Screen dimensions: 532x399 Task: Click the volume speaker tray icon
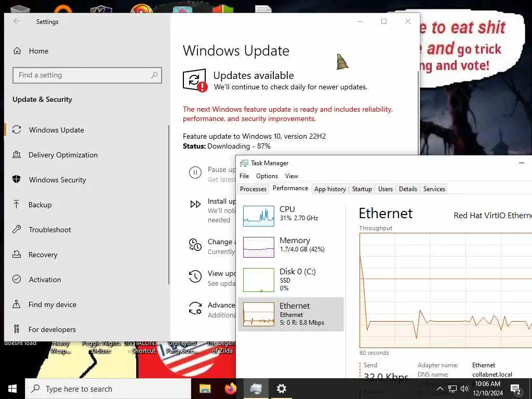point(464,389)
